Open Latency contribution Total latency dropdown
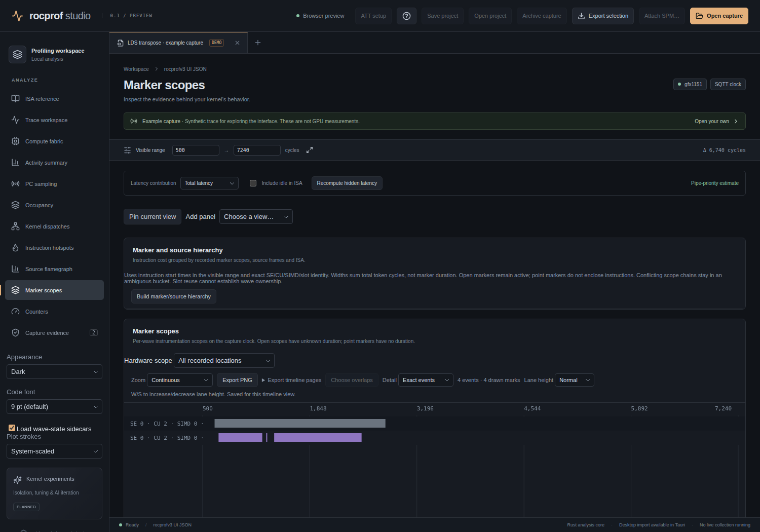 tap(209, 183)
